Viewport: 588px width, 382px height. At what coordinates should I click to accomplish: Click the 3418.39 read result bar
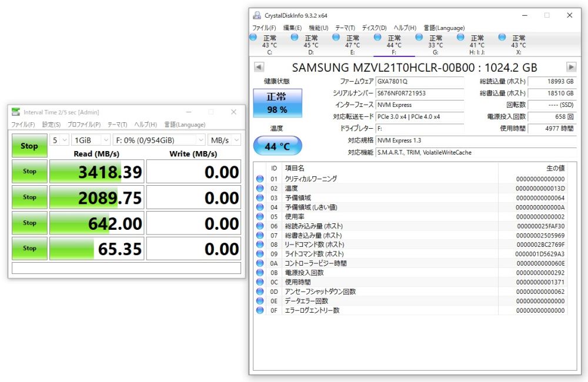97,172
